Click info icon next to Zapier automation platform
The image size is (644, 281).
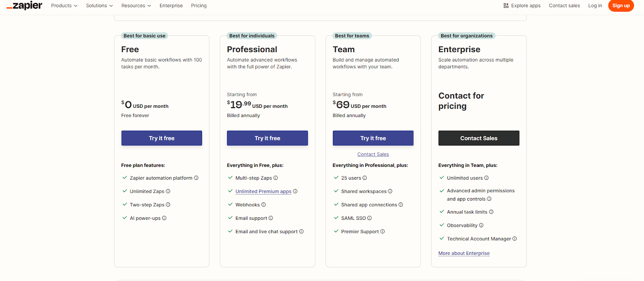pyautogui.click(x=196, y=178)
